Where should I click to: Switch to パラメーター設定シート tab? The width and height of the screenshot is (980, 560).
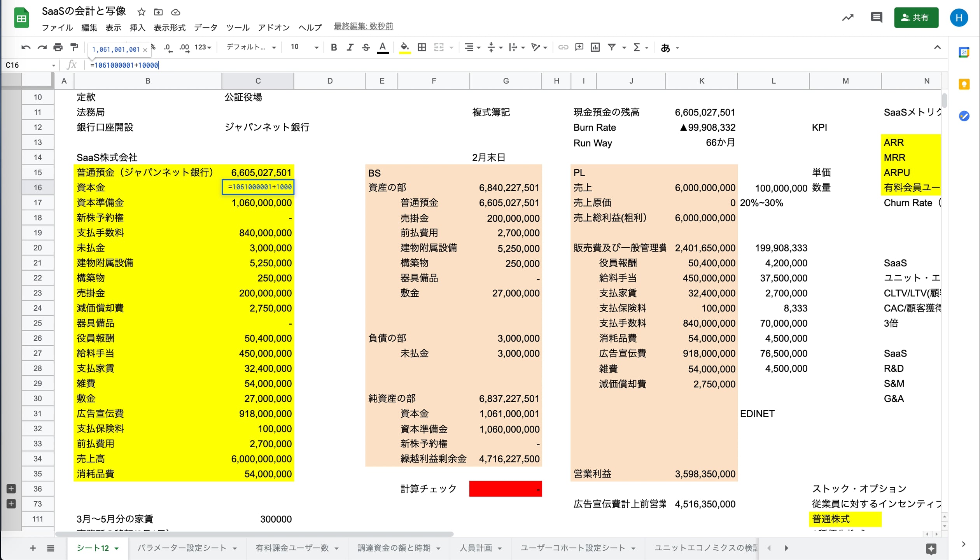click(x=182, y=548)
